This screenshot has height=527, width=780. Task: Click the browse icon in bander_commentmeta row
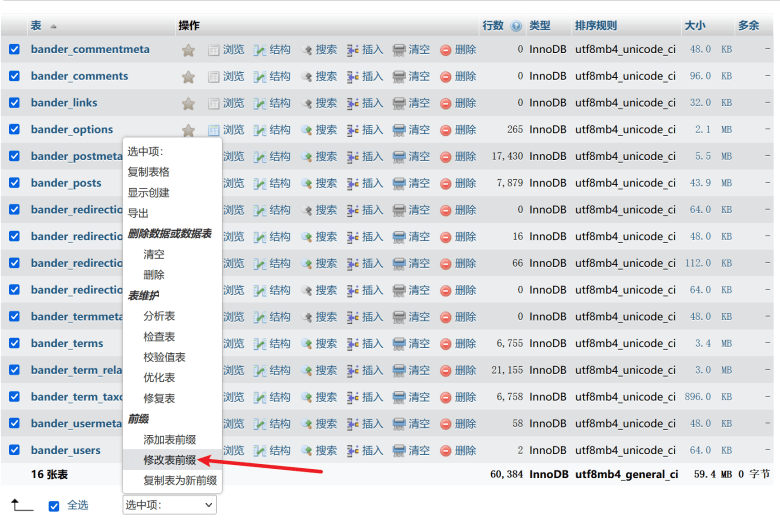click(x=213, y=50)
